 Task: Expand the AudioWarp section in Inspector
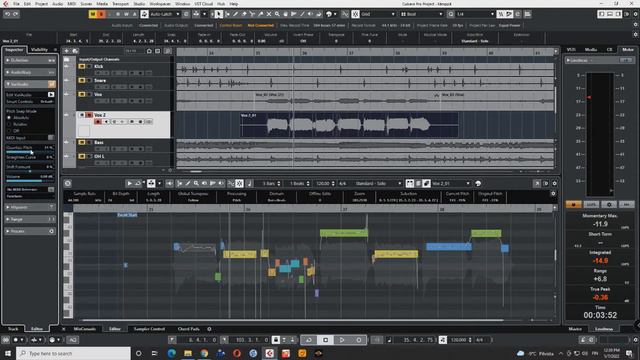pos(30,72)
